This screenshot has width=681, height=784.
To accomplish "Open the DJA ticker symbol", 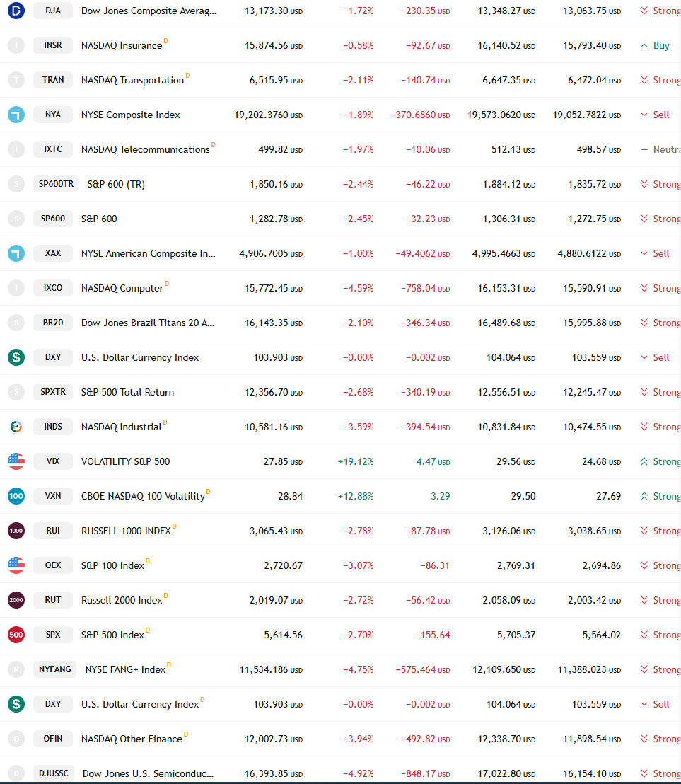I will [x=53, y=11].
